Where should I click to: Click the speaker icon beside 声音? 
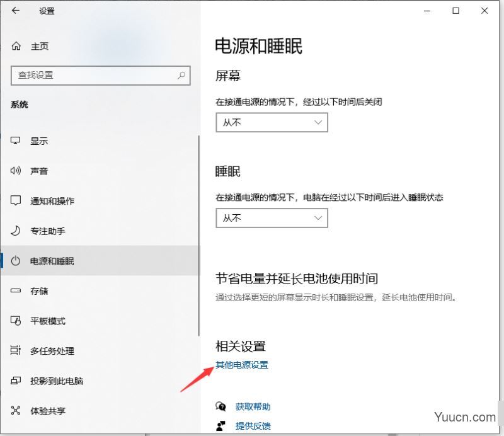point(15,171)
